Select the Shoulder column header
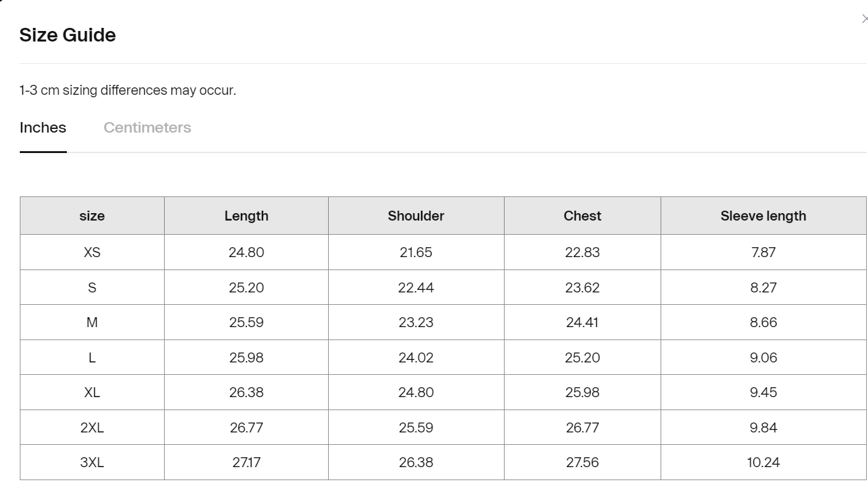Image resolution: width=868 pixels, height=482 pixels. tap(415, 216)
